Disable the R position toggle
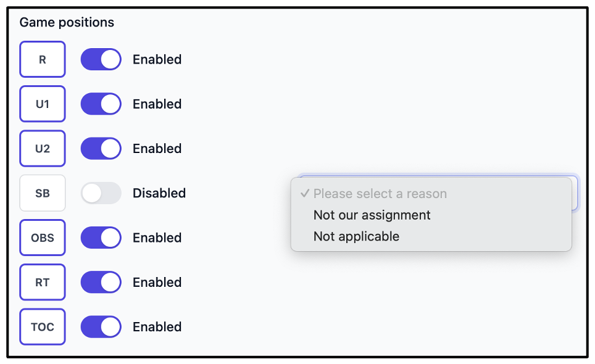The width and height of the screenshot is (595, 364). (x=101, y=59)
